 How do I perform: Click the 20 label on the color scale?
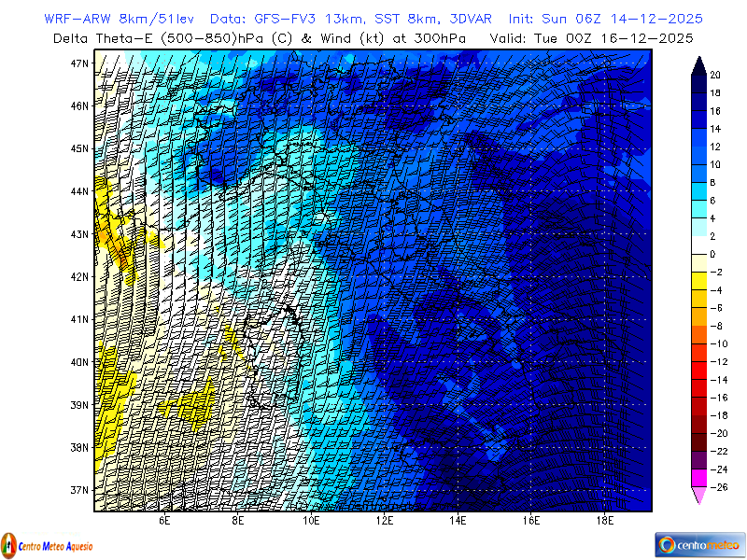click(x=714, y=75)
